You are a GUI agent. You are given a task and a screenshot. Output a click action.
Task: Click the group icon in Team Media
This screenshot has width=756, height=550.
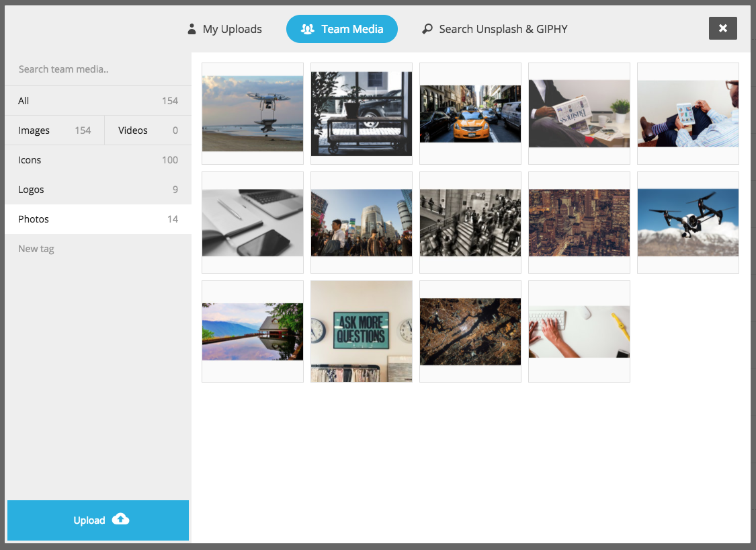coord(308,29)
